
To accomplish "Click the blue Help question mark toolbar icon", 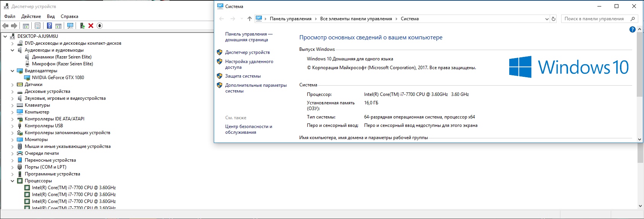I will 49,26.
